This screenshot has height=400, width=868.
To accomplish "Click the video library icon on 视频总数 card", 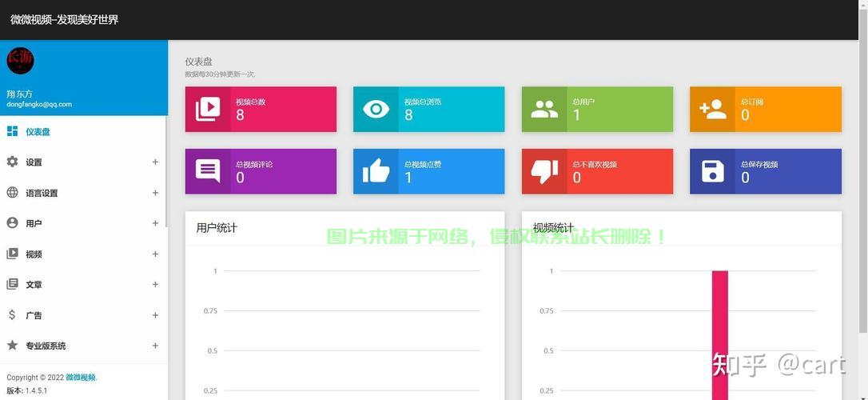I will point(208,109).
